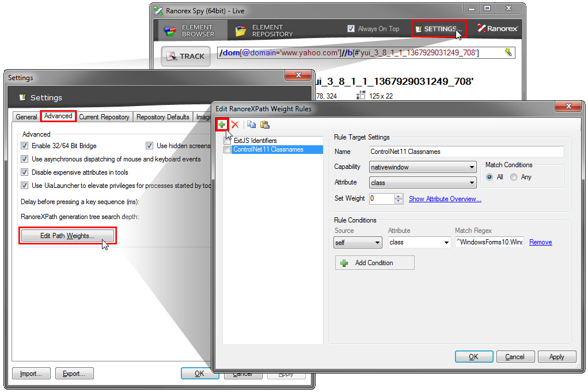Viewport: 588px width, 392px height.
Task: Click Apply in the Weight Rules dialog
Action: point(556,357)
